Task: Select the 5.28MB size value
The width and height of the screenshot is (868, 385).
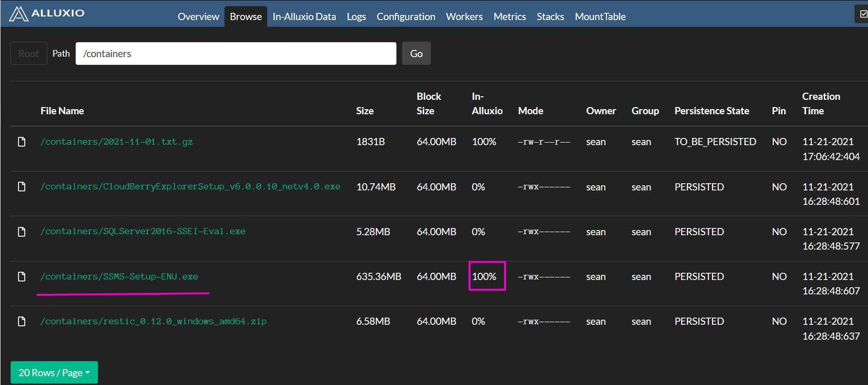Action: (x=373, y=232)
